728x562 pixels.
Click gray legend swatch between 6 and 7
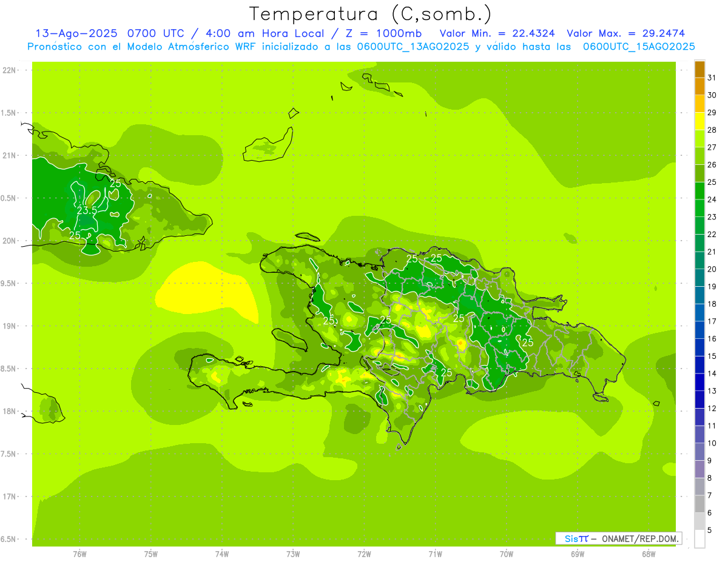pyautogui.click(x=699, y=504)
